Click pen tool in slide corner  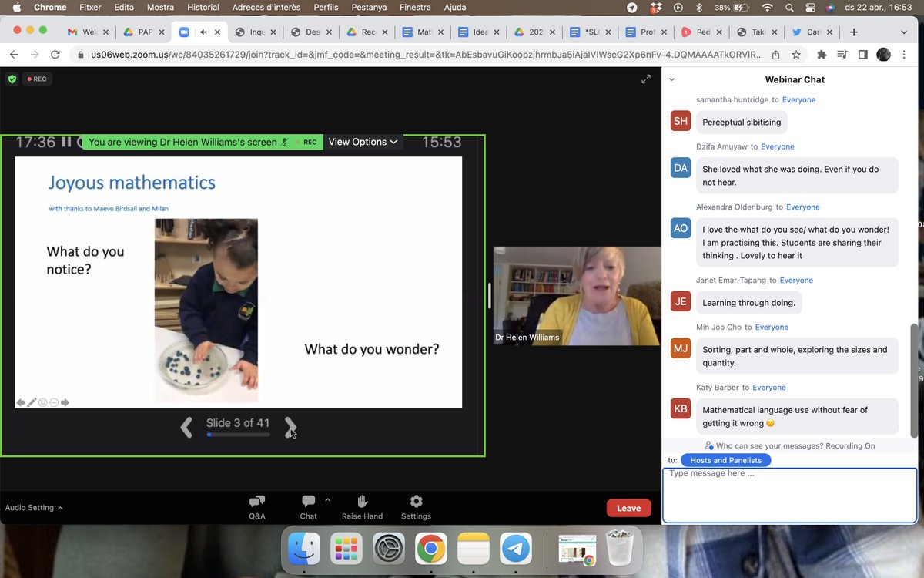click(x=32, y=402)
